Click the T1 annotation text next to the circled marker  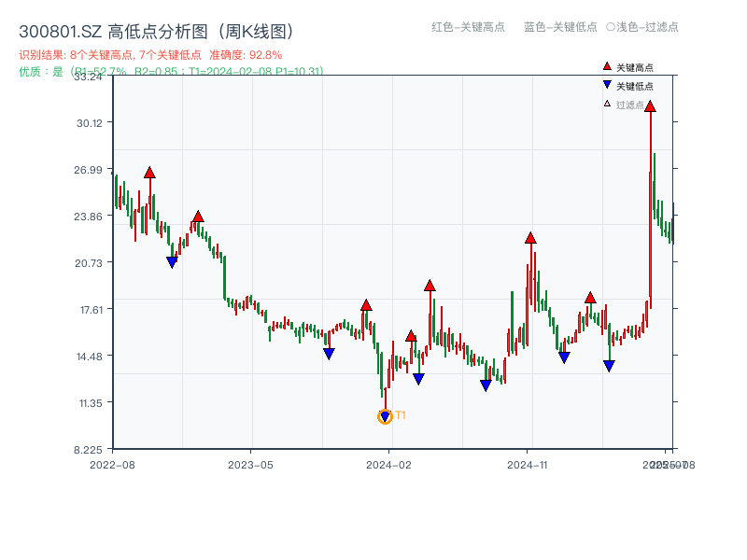click(x=401, y=414)
